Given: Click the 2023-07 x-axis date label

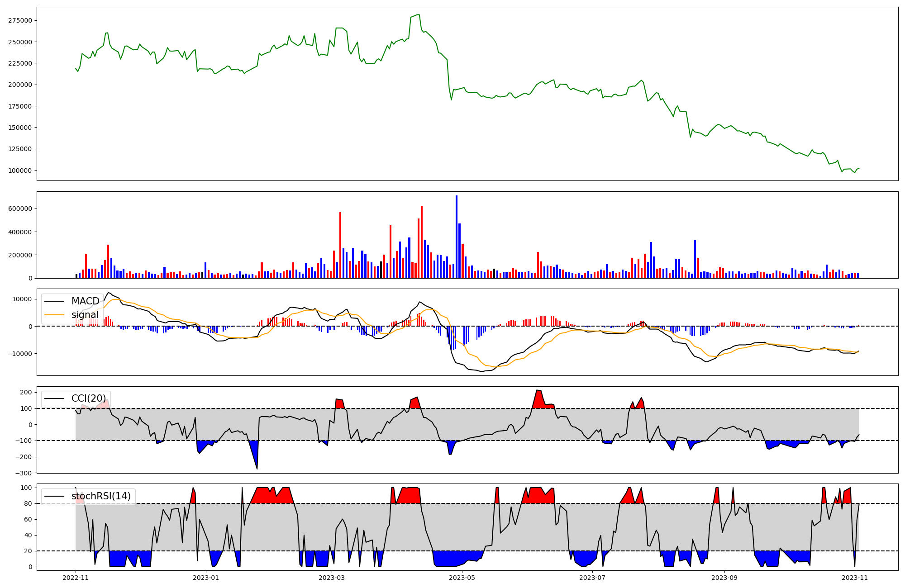Looking at the screenshot, I should pyautogui.click(x=592, y=578).
